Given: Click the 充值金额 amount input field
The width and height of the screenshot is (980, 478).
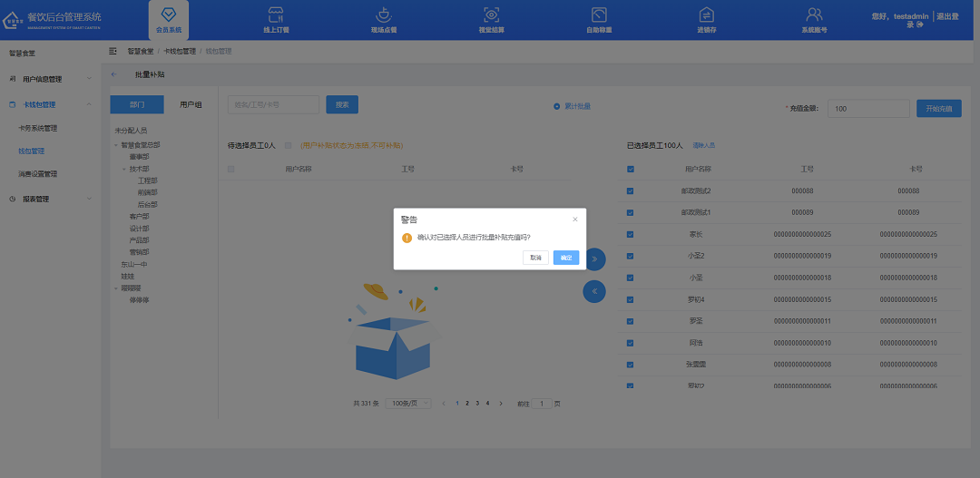Looking at the screenshot, I should [867, 109].
